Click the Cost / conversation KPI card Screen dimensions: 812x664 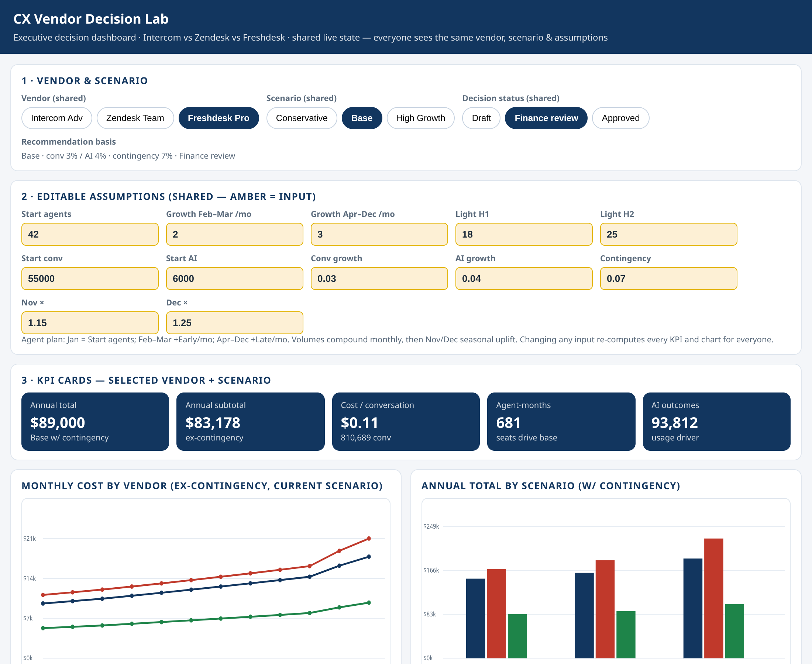pos(406,422)
